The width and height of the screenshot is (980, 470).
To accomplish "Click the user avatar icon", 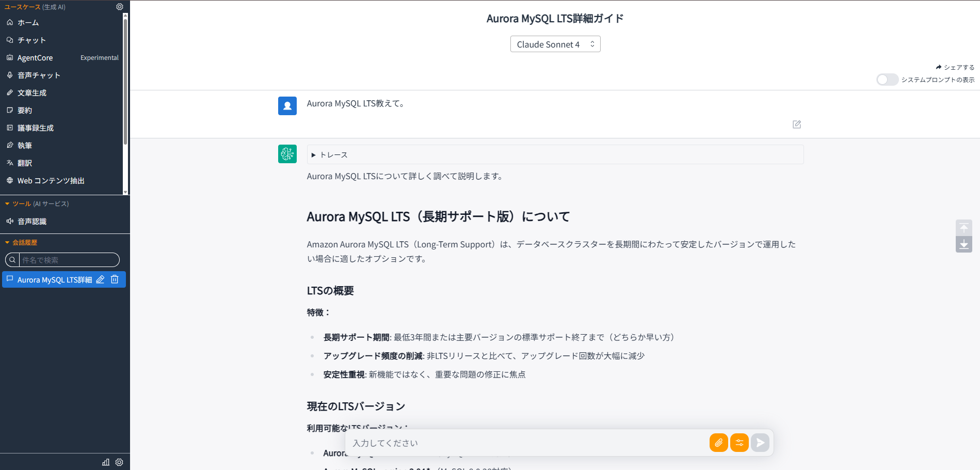I will [x=287, y=106].
